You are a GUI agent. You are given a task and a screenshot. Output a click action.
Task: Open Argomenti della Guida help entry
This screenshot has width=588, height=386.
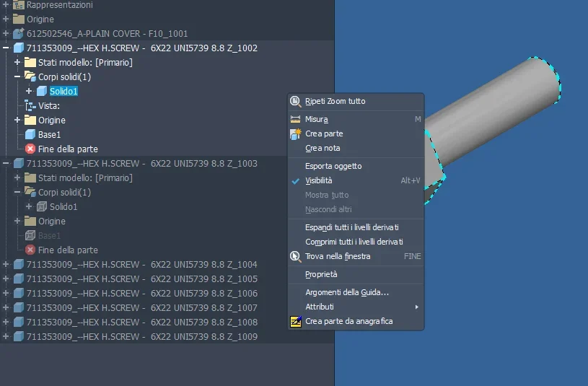click(x=346, y=292)
